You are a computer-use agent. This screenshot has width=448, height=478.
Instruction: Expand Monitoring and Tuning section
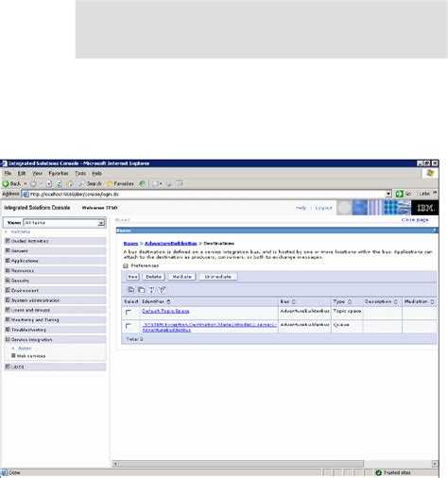(8, 319)
